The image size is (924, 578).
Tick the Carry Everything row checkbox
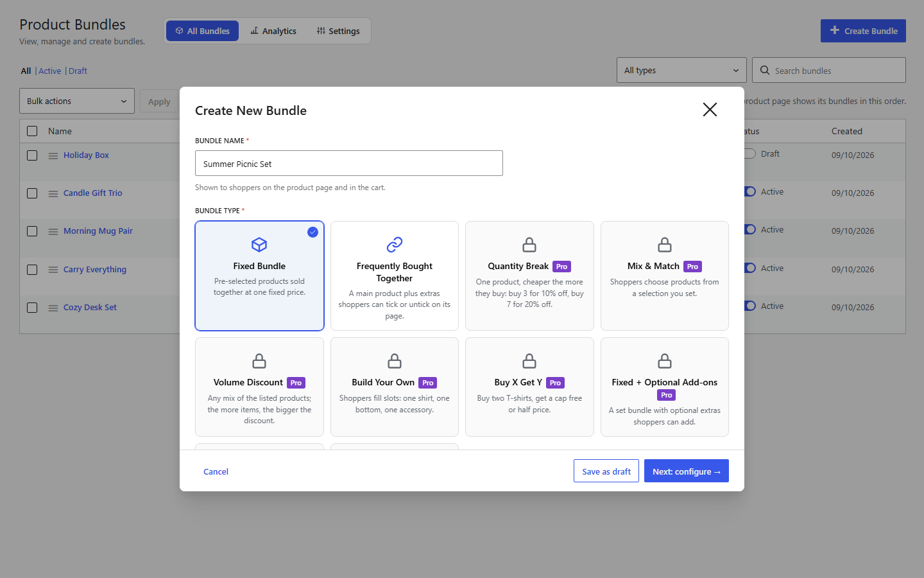pyautogui.click(x=32, y=270)
